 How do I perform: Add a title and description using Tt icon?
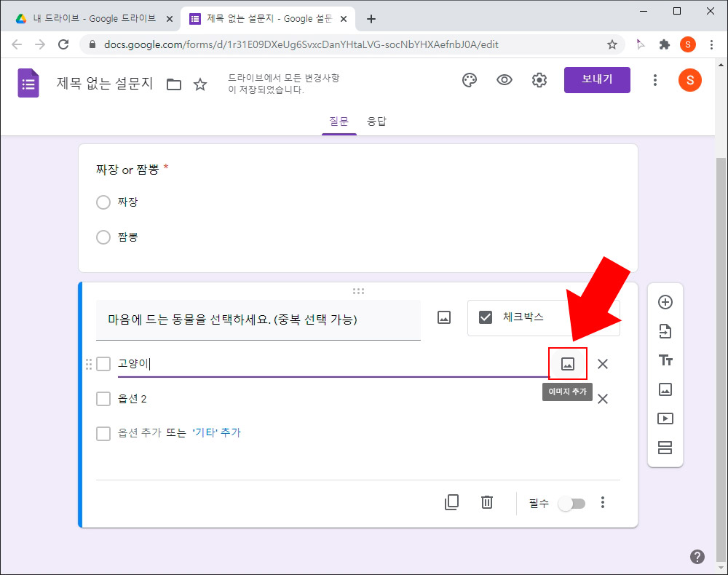coord(665,360)
